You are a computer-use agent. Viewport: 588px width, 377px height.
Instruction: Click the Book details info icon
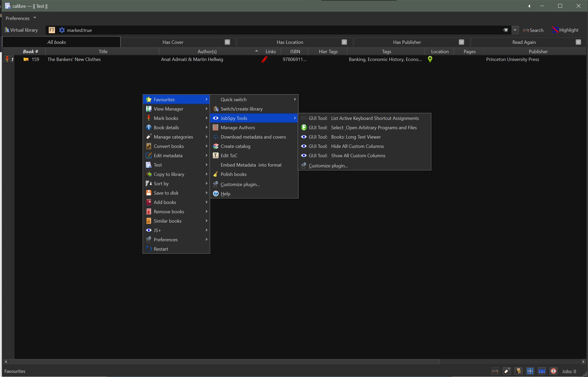click(x=149, y=128)
